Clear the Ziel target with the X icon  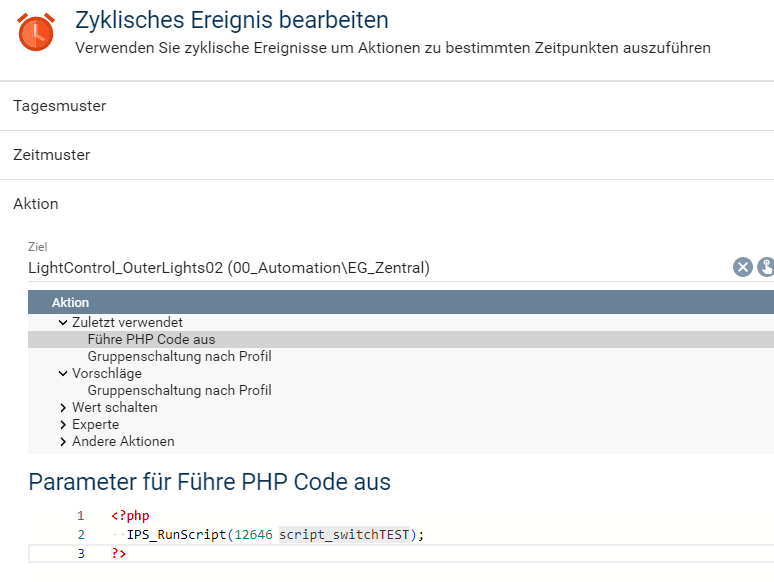742,268
